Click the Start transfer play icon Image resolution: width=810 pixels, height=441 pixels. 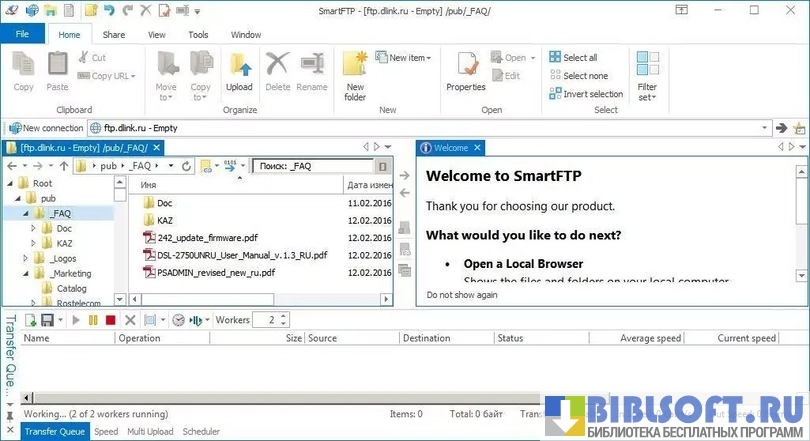(75, 320)
